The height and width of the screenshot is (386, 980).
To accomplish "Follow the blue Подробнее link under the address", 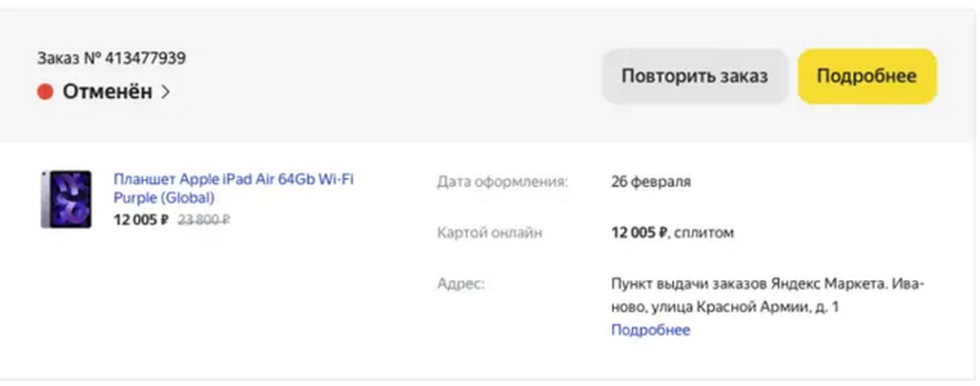I will 650,331.
